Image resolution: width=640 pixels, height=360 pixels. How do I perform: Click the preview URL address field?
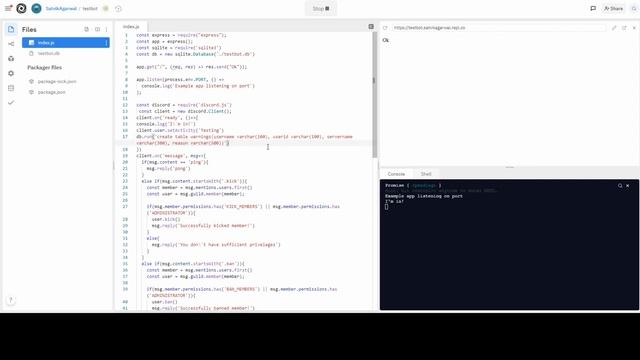(499, 28)
